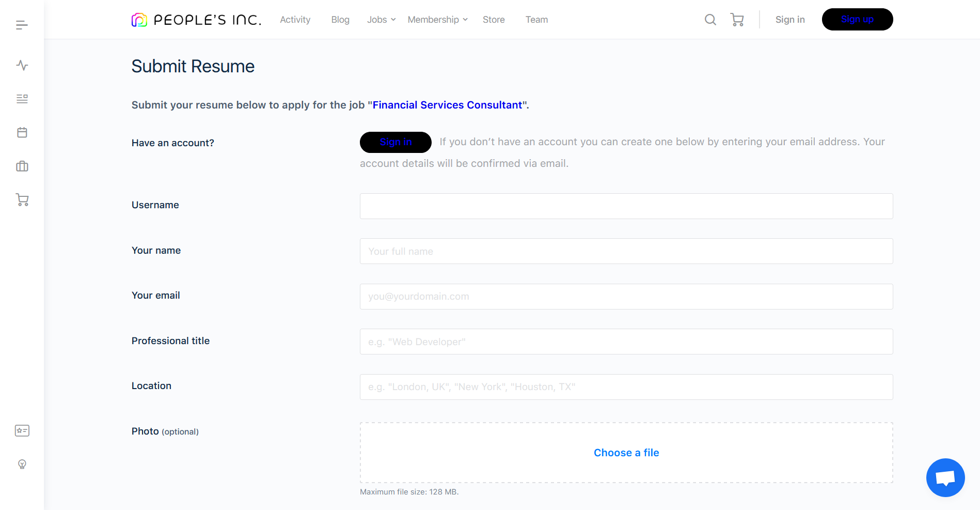View the cart from the header
The width and height of the screenshot is (980, 510).
(x=737, y=20)
